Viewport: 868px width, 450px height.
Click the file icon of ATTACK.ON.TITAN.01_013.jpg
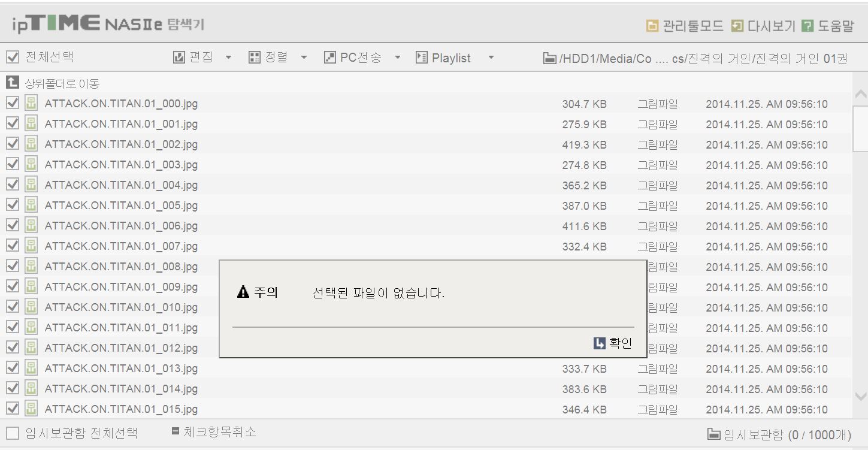[x=31, y=368]
